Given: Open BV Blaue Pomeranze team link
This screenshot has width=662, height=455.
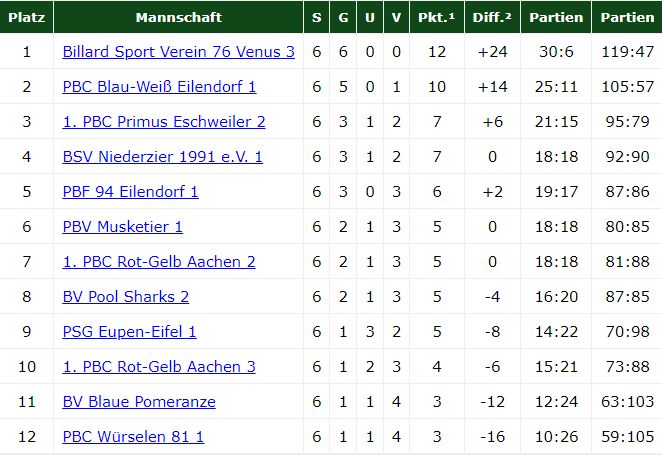Looking at the screenshot, I should click(x=139, y=402).
